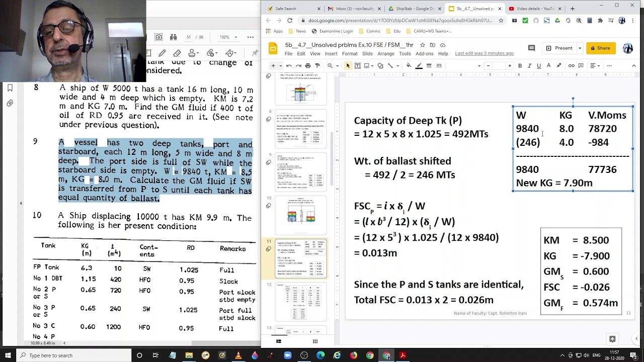Open the File menu

coord(288,54)
